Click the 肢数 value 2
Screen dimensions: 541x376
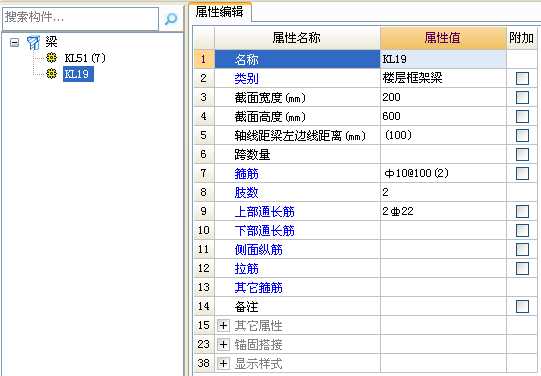coord(443,192)
